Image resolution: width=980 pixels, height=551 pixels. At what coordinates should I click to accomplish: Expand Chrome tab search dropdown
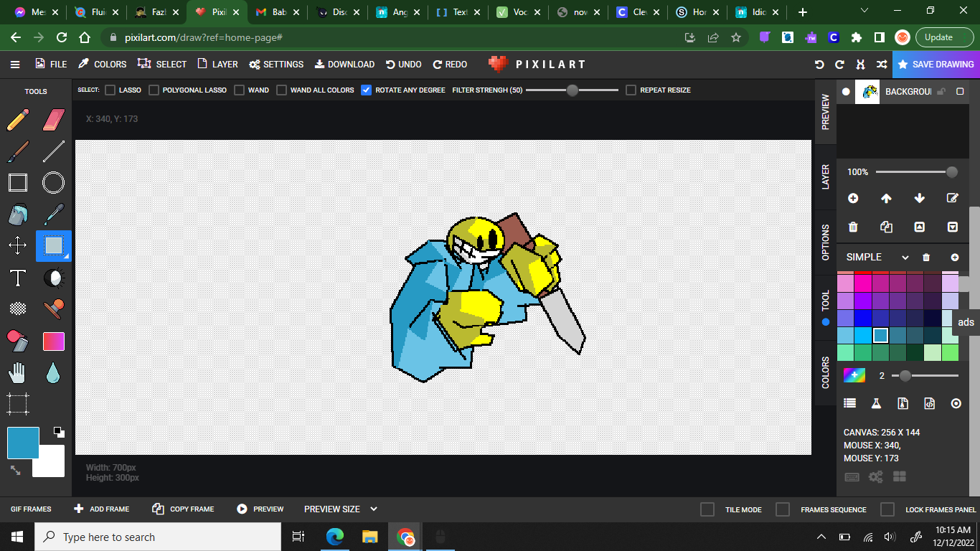click(x=864, y=11)
